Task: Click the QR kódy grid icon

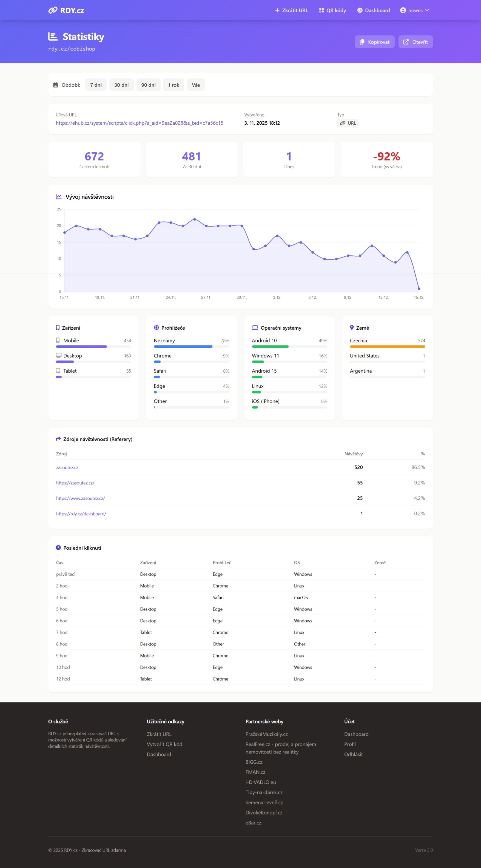Action: [321, 10]
